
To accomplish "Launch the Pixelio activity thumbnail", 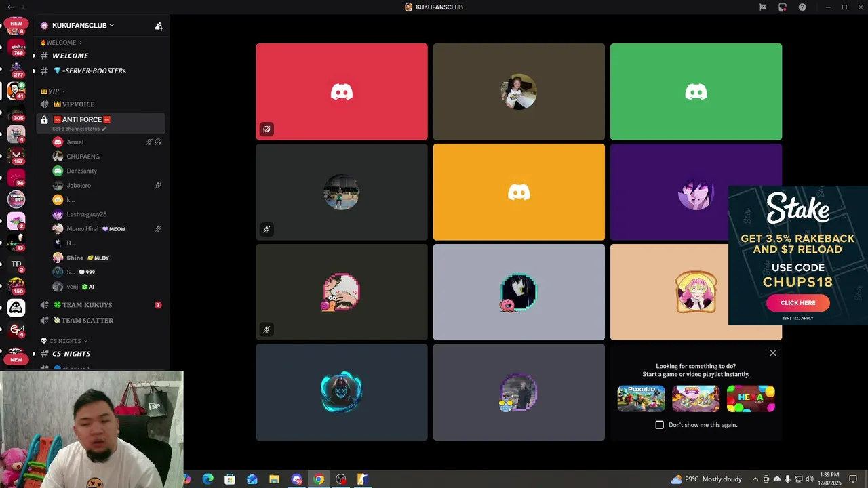I will point(641,399).
